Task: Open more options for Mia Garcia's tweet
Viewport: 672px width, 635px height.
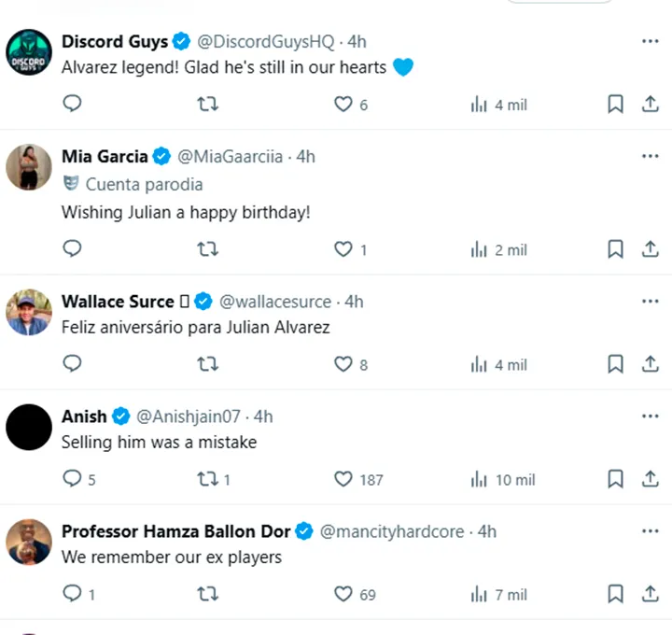Action: 651,156
